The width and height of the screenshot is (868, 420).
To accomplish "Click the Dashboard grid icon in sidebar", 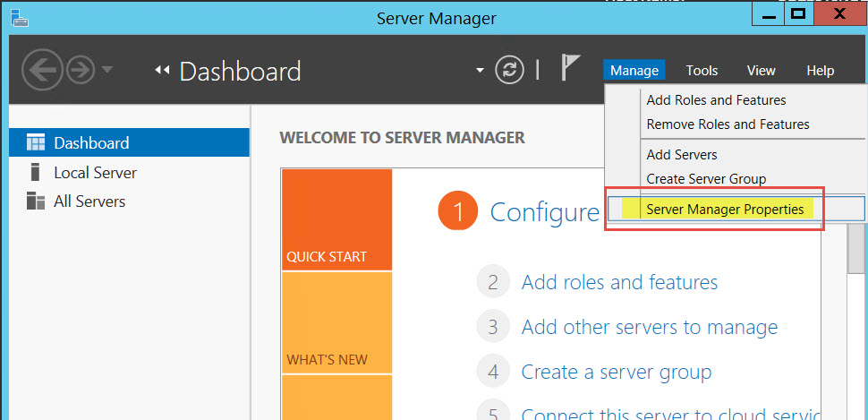I will [x=36, y=143].
